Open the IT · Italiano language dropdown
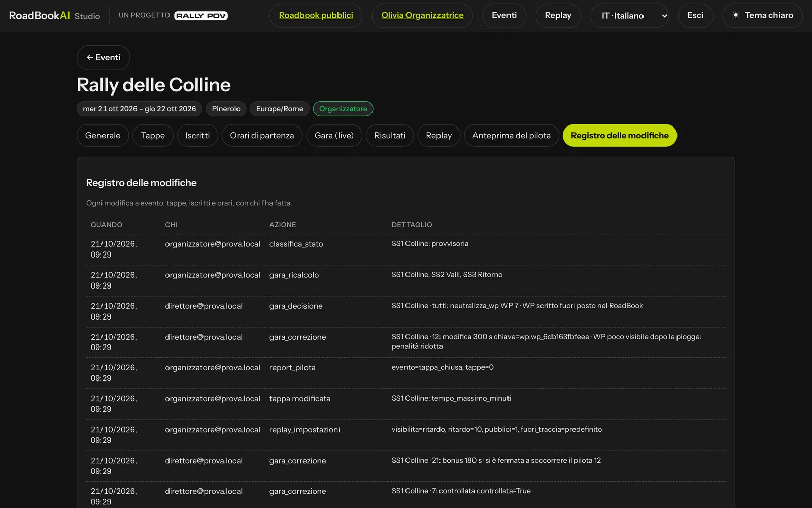The height and width of the screenshot is (508, 812). tap(629, 16)
